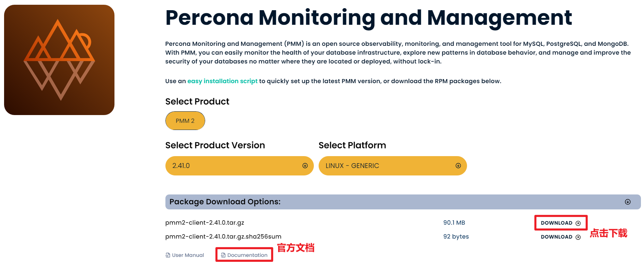Click the Documentation page icon

tap(223, 255)
